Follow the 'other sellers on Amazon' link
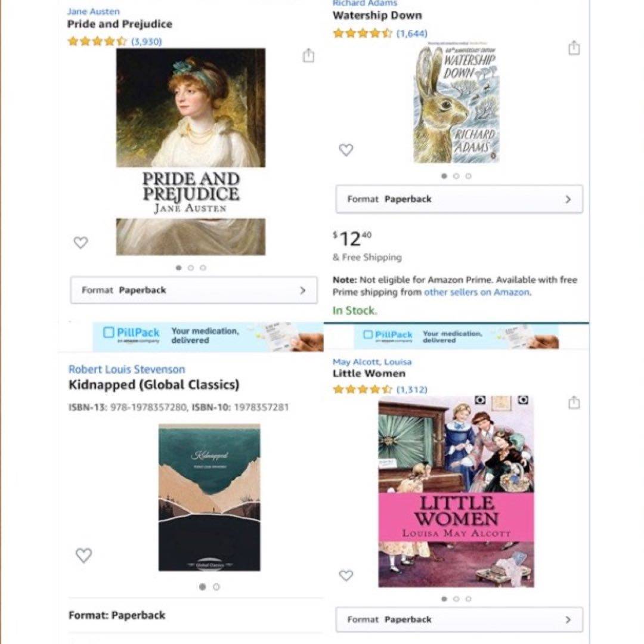644x644 pixels. (x=476, y=292)
